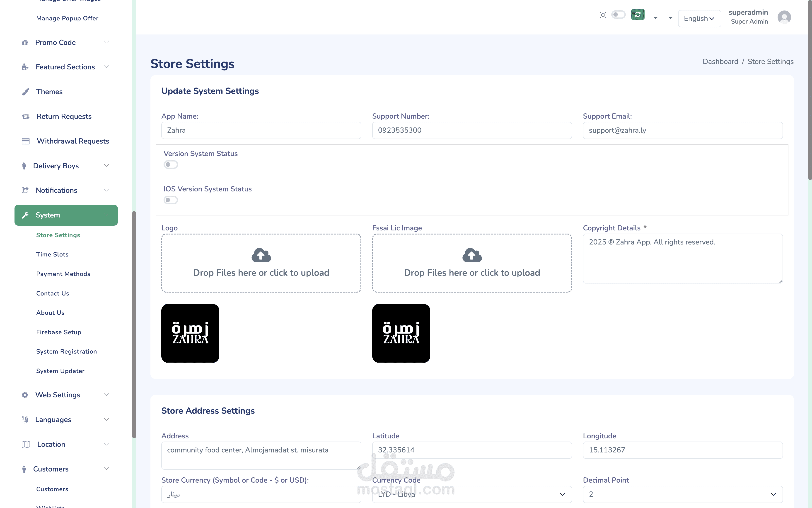Open System Registration submenu item

[66, 352]
